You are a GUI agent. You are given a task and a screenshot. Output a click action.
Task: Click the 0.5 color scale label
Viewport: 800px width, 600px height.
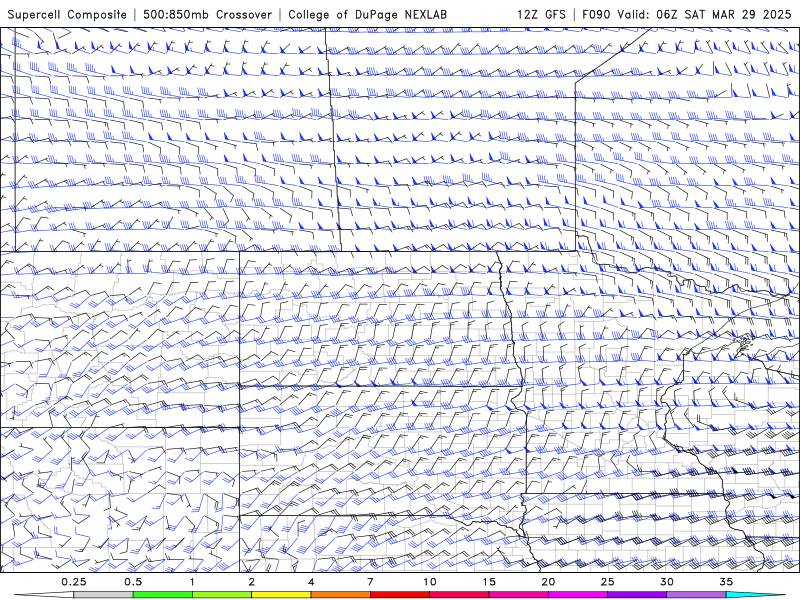pos(133,582)
